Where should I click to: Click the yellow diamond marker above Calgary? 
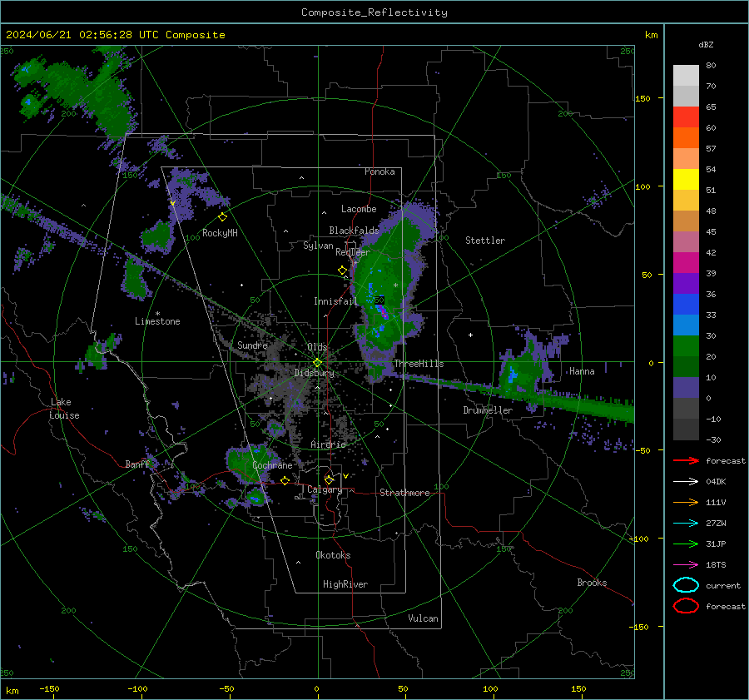329,479
